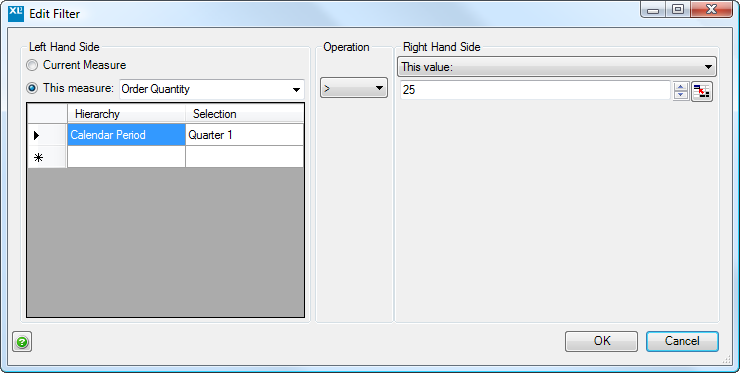
Task: Click the new row asterisk marker
Action: pos(39,157)
